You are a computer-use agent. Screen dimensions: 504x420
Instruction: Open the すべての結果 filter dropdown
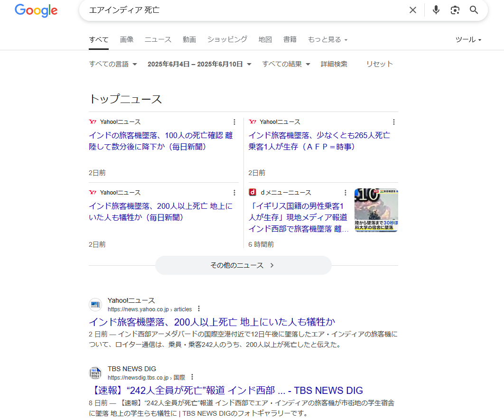[x=286, y=64]
